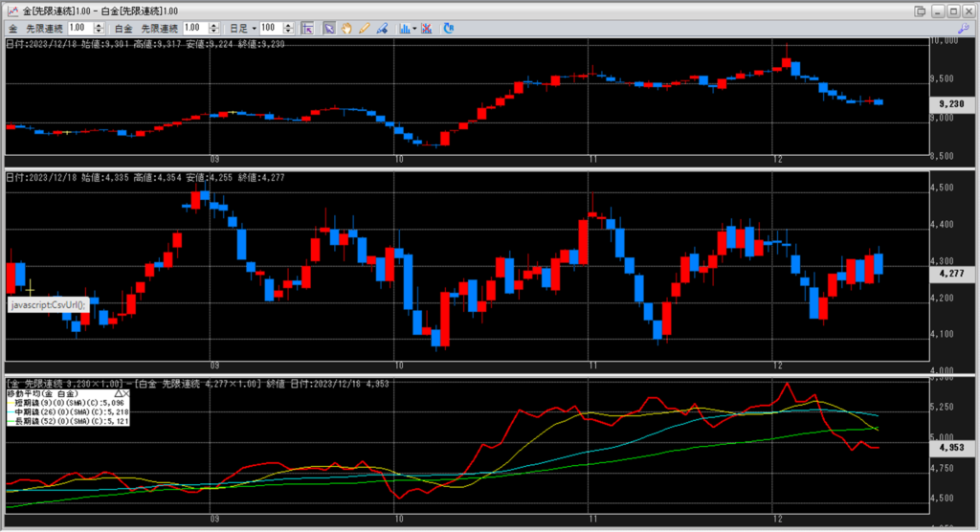Viewport: 980px width, 532px height.
Task: Activate the hand pan tool
Action: click(x=345, y=28)
